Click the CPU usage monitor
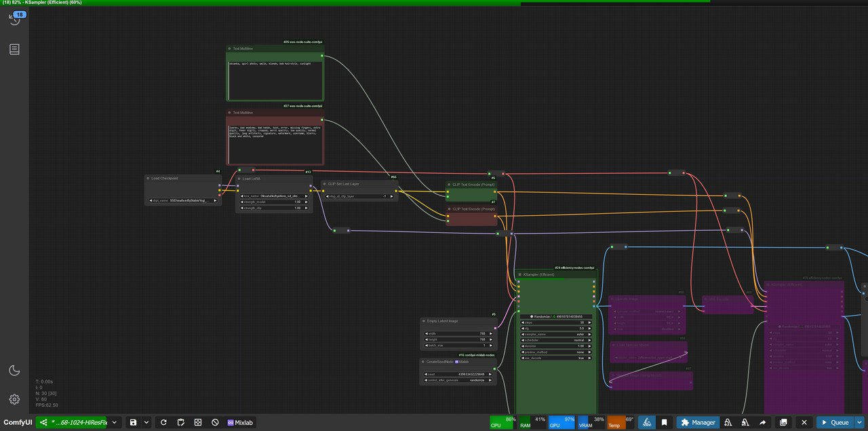This screenshot has height=431, width=868. pos(502,422)
